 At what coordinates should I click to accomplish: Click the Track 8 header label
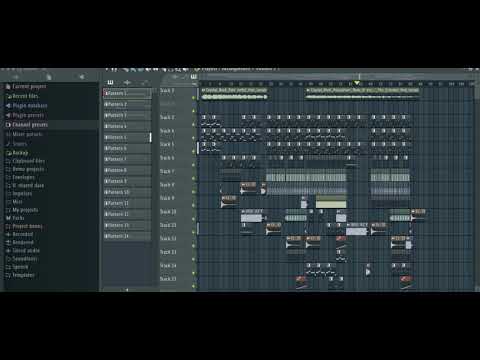coord(167,185)
